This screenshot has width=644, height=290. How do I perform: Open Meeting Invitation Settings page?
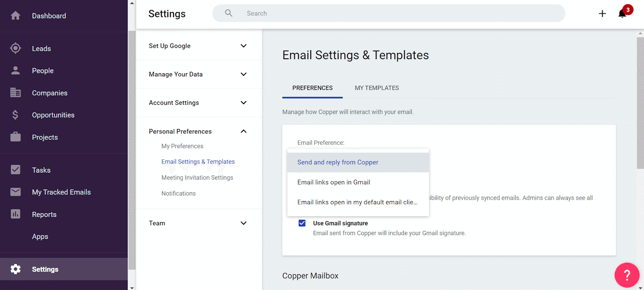(197, 178)
